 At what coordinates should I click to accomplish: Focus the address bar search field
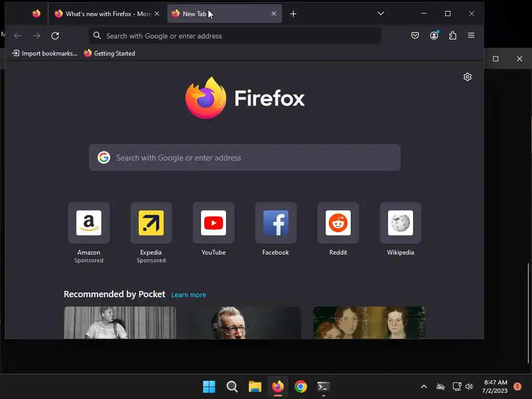235,36
